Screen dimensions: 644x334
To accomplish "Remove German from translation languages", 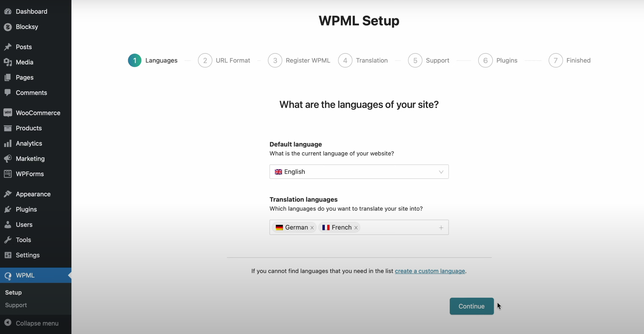I will tap(312, 227).
